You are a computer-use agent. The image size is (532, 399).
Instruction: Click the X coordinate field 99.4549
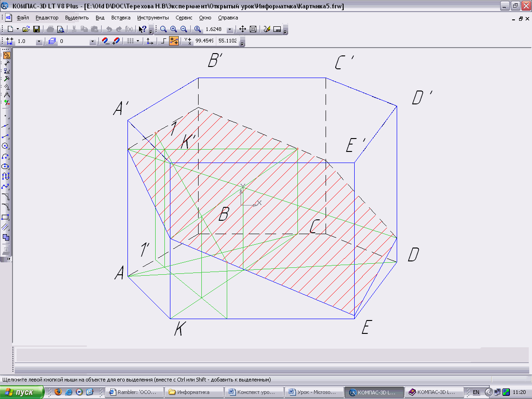[204, 41]
